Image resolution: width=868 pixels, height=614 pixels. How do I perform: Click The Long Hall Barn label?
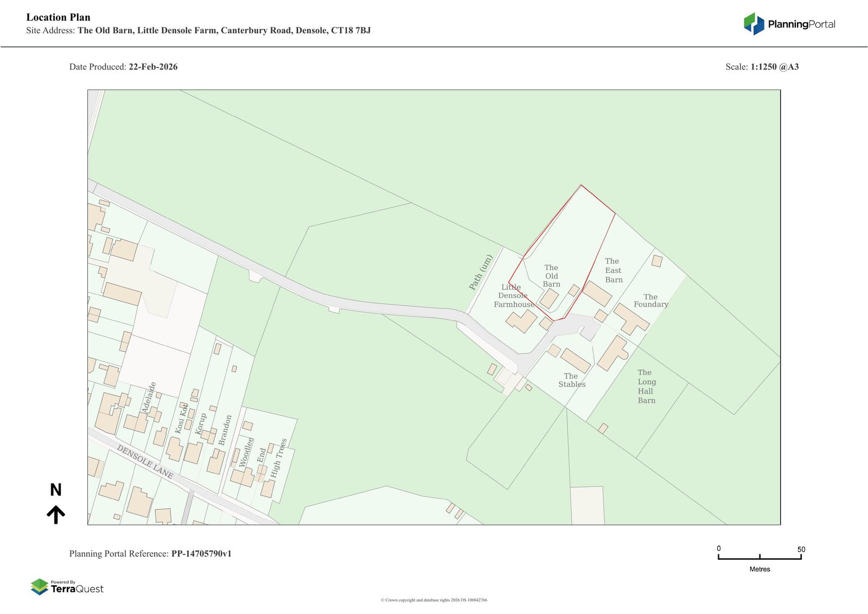(x=646, y=387)
